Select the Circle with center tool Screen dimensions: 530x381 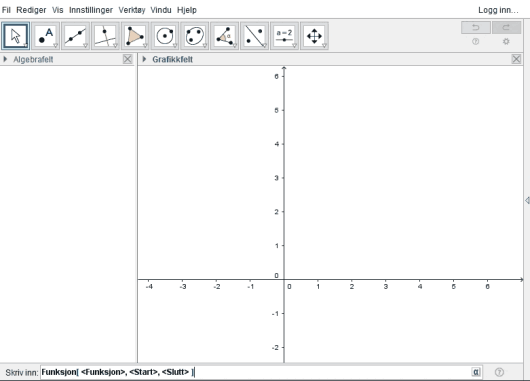pos(165,36)
